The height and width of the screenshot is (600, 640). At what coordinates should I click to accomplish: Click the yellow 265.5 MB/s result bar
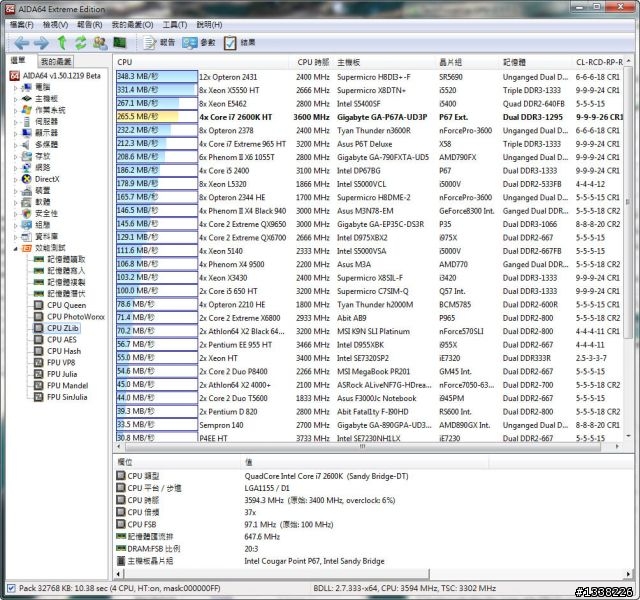pyautogui.click(x=157, y=117)
